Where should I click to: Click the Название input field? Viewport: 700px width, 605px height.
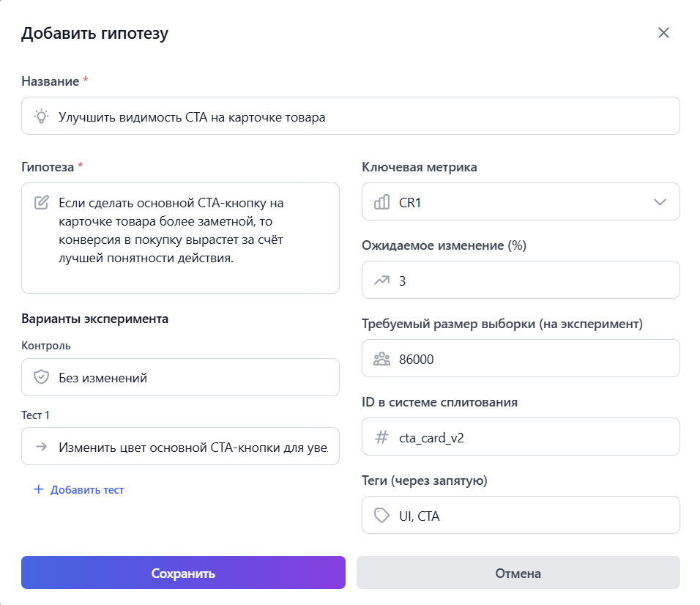click(x=293, y=115)
